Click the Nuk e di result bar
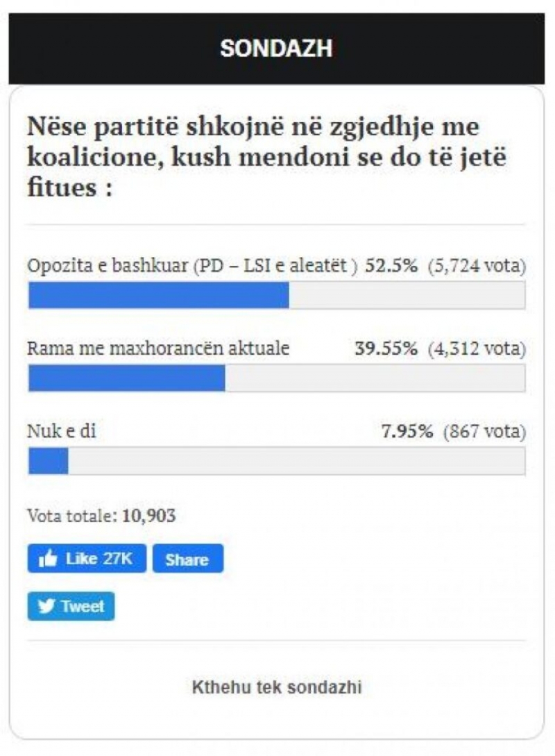Viewport: 555px width, 756px height. coord(277,461)
